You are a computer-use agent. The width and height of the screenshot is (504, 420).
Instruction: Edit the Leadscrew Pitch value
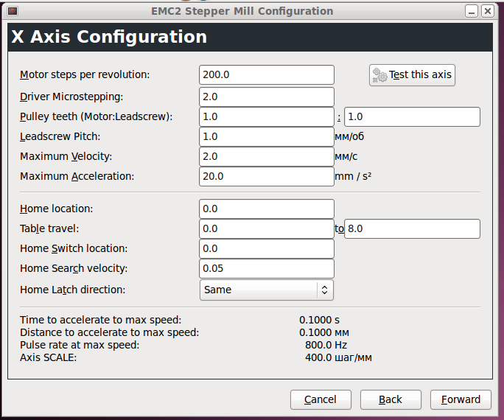(267, 136)
